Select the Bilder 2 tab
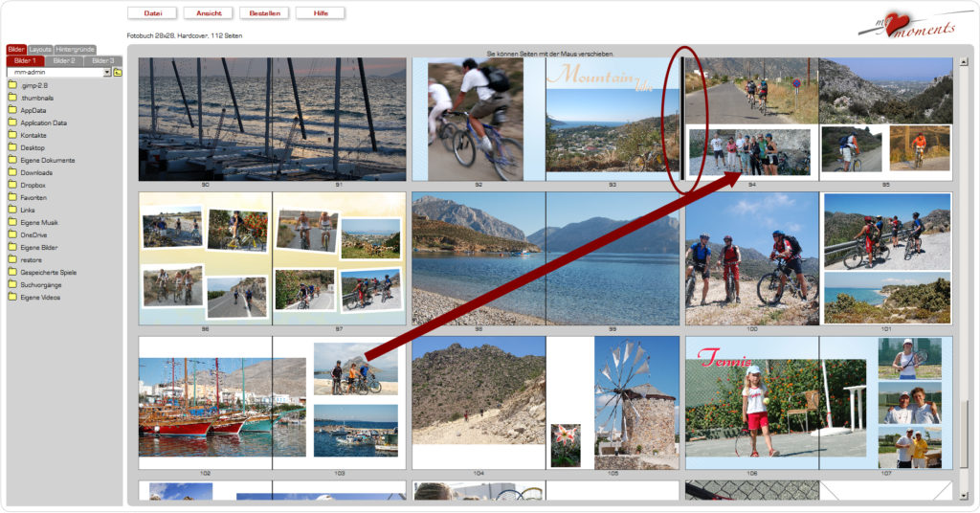 coord(64,60)
